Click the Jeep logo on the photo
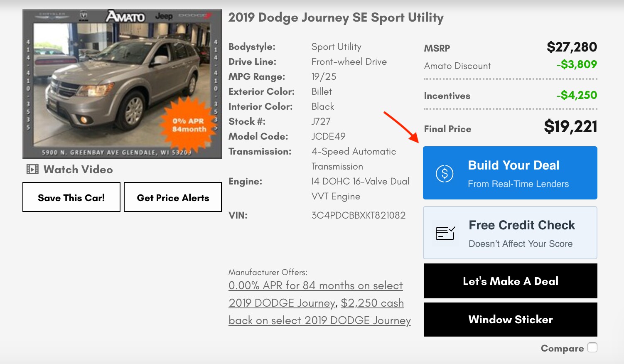 point(164,17)
